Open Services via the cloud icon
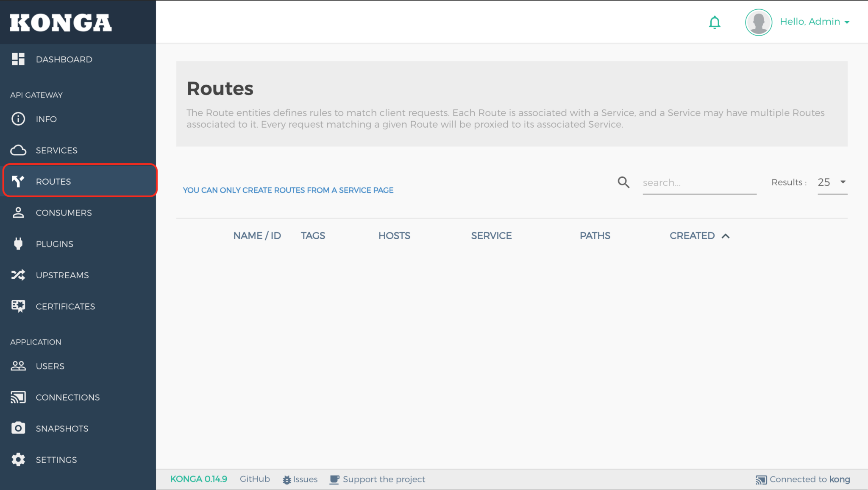This screenshot has width=868, height=490. (18, 150)
